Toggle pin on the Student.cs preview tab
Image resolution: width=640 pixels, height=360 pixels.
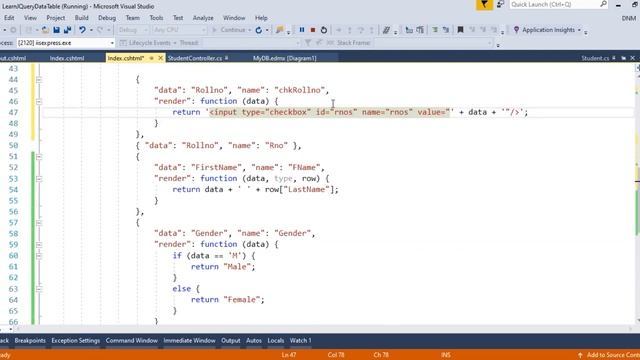[614, 58]
